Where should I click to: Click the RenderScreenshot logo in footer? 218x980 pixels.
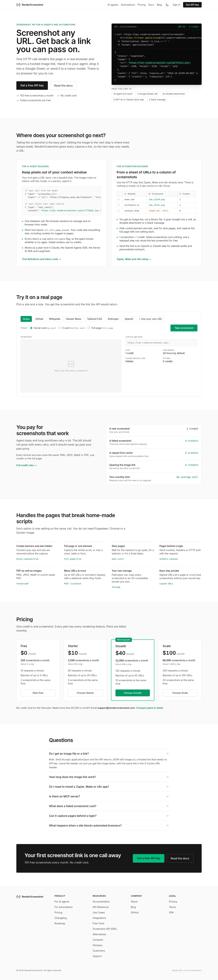tap(30, 896)
